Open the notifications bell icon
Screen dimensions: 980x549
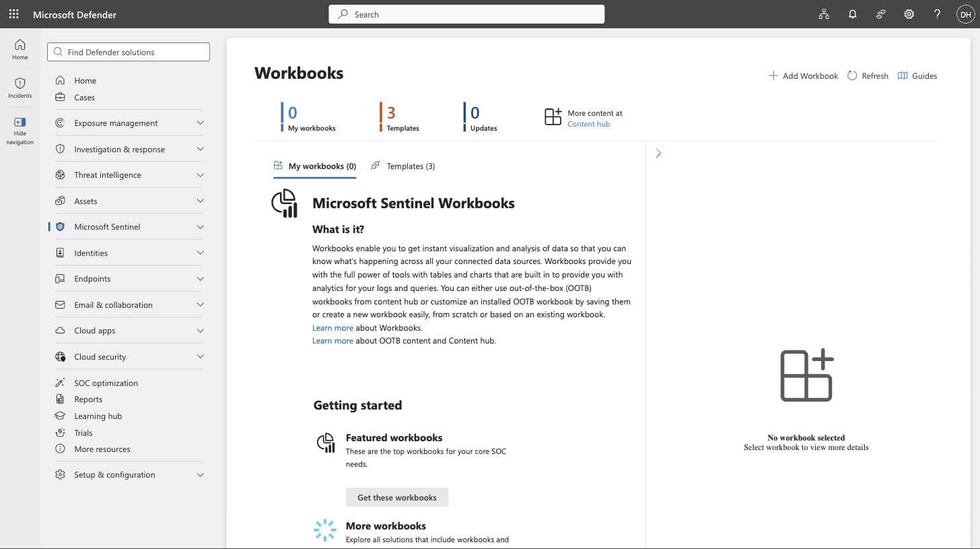click(x=852, y=14)
